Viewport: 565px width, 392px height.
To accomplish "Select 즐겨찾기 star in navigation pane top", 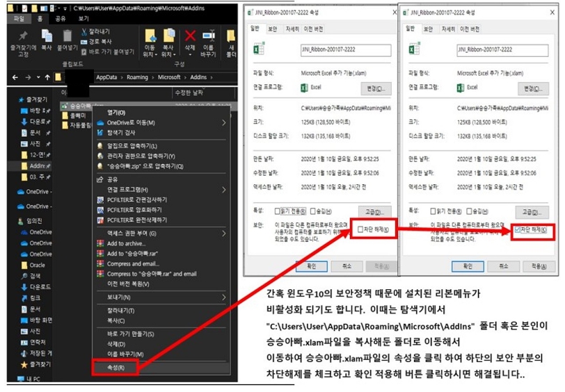I will [x=33, y=99].
